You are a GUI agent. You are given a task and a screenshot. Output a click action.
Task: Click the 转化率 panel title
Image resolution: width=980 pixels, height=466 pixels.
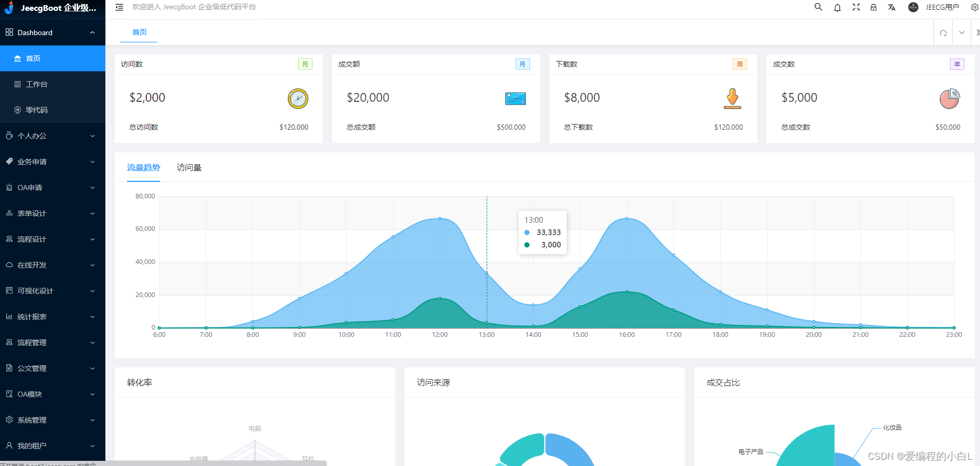click(139, 383)
